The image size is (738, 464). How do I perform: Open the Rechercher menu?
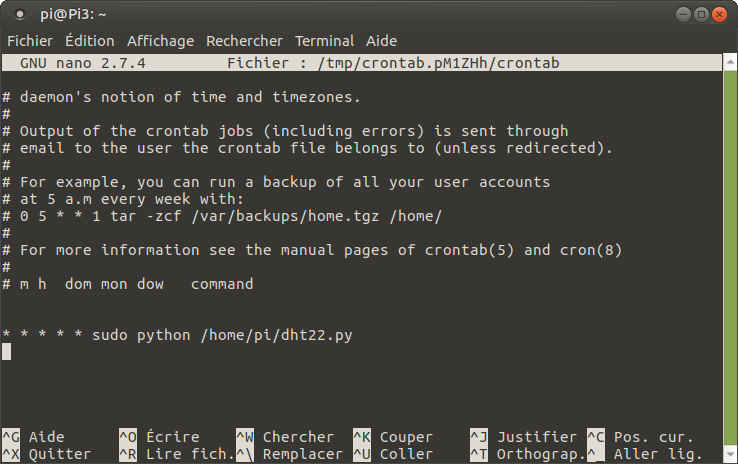click(244, 41)
